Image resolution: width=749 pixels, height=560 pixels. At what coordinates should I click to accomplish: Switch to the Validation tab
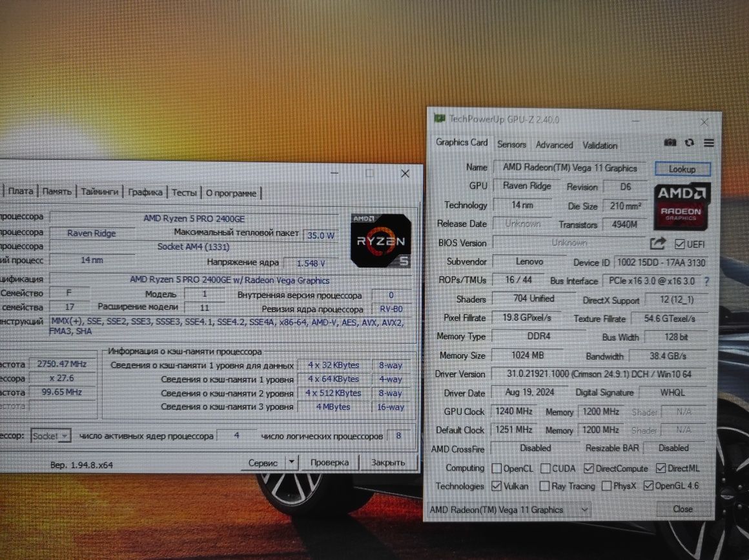point(599,146)
